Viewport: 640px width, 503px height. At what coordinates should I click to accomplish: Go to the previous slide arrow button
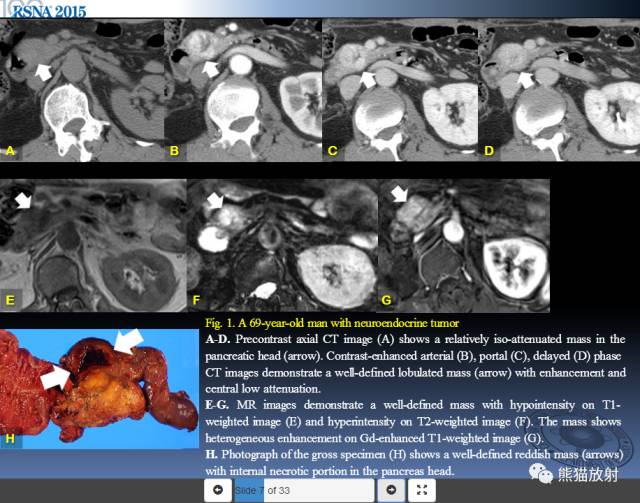click(218, 490)
